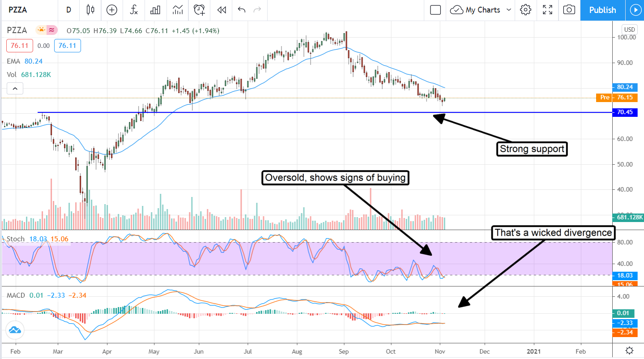Click the blue 76.11 buy price box
Viewport: 644px width, 359px height.
point(67,46)
